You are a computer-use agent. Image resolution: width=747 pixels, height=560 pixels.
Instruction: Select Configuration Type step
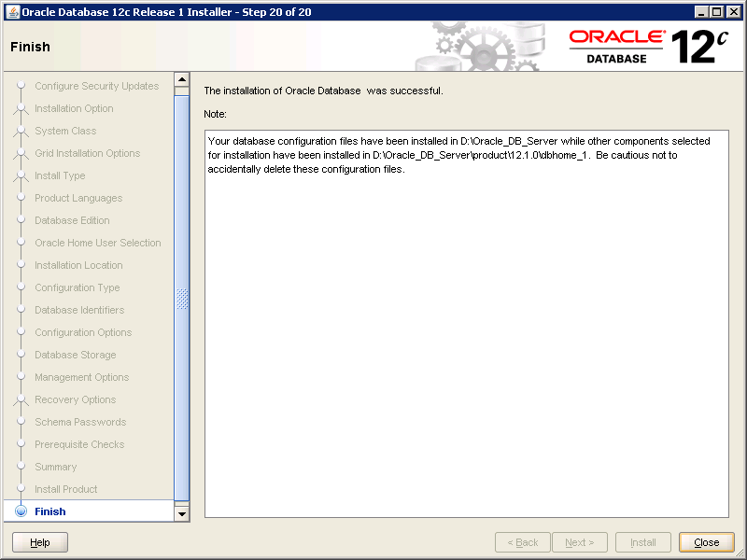(78, 287)
